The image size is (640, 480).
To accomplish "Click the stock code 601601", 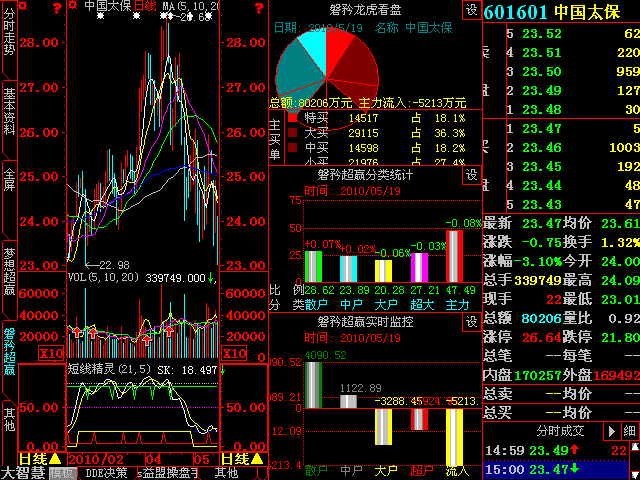I will pyautogui.click(x=515, y=12).
